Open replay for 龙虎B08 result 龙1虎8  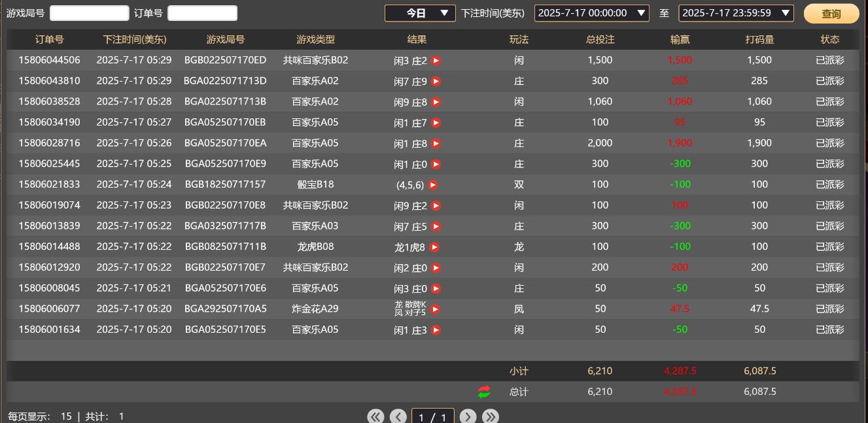(434, 247)
